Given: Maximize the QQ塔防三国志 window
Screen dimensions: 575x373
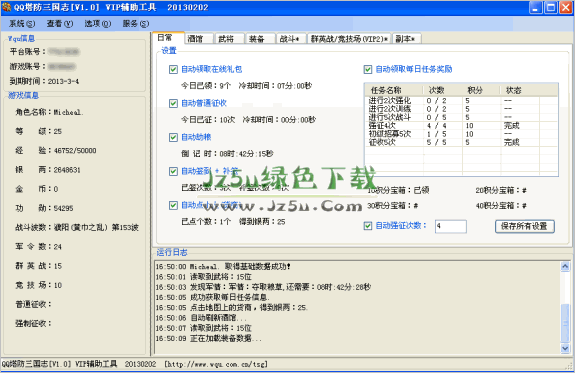Looking at the screenshot, I should click(x=550, y=8).
